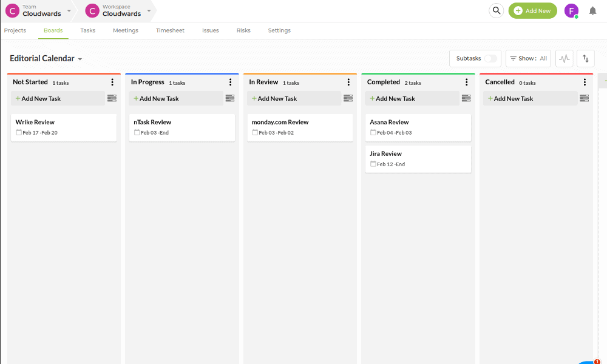Add New Task in Cancelled column
Viewport: 607px width, 364px height.
(530, 98)
